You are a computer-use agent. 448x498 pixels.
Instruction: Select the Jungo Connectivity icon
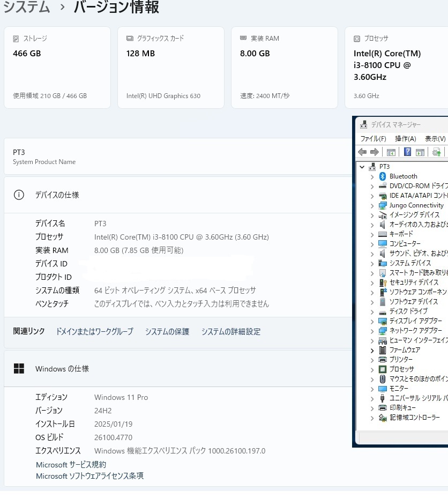(x=383, y=205)
